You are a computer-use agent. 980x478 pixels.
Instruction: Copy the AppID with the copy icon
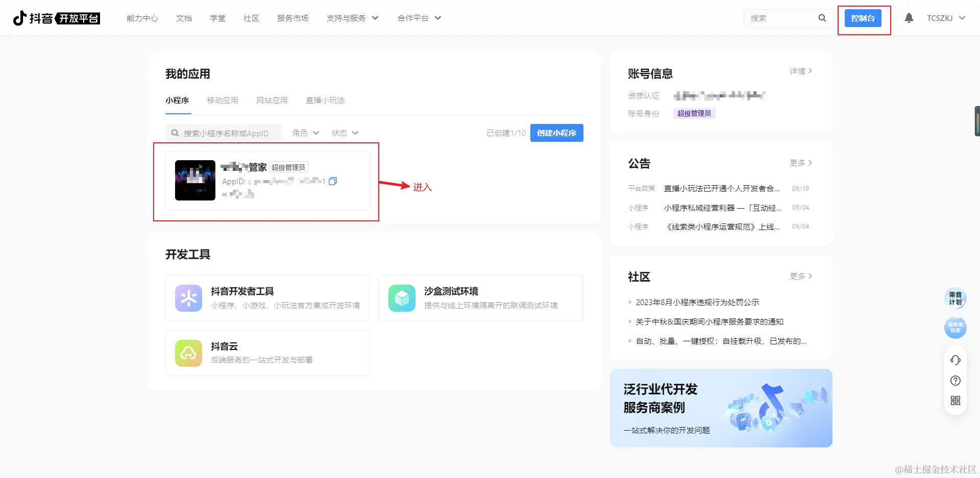tap(333, 181)
